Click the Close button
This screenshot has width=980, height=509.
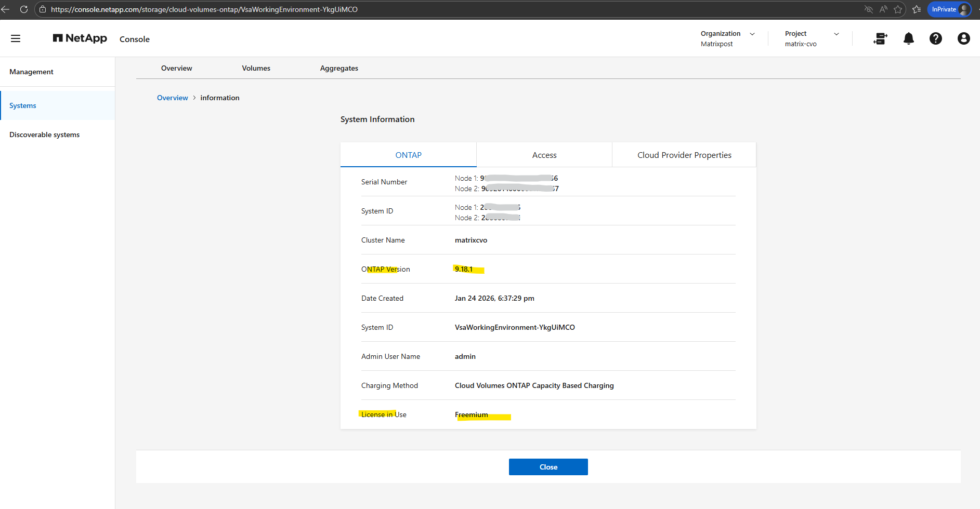click(548, 467)
